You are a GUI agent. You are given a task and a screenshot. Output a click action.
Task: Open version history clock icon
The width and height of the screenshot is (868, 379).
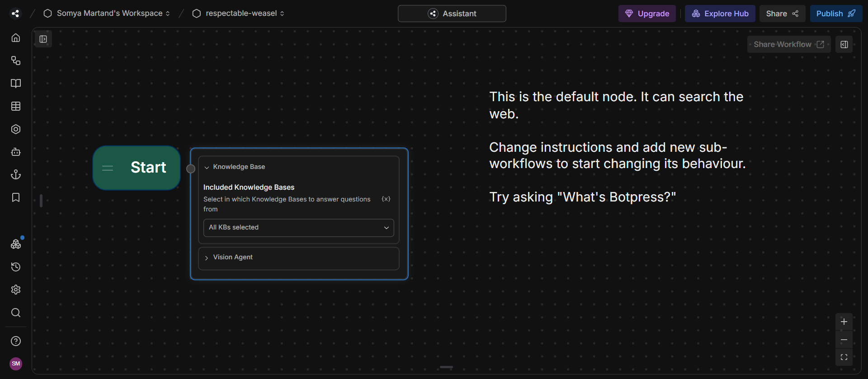(x=16, y=267)
